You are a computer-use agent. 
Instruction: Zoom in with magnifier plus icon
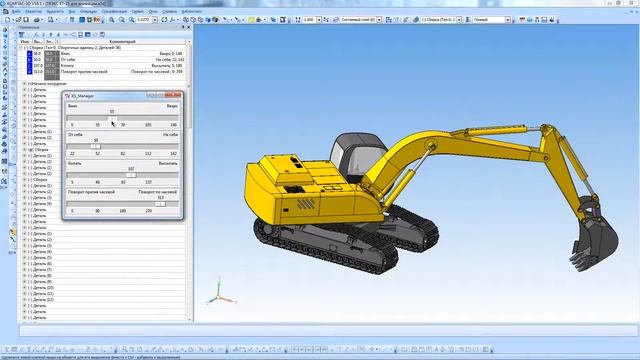(111, 20)
